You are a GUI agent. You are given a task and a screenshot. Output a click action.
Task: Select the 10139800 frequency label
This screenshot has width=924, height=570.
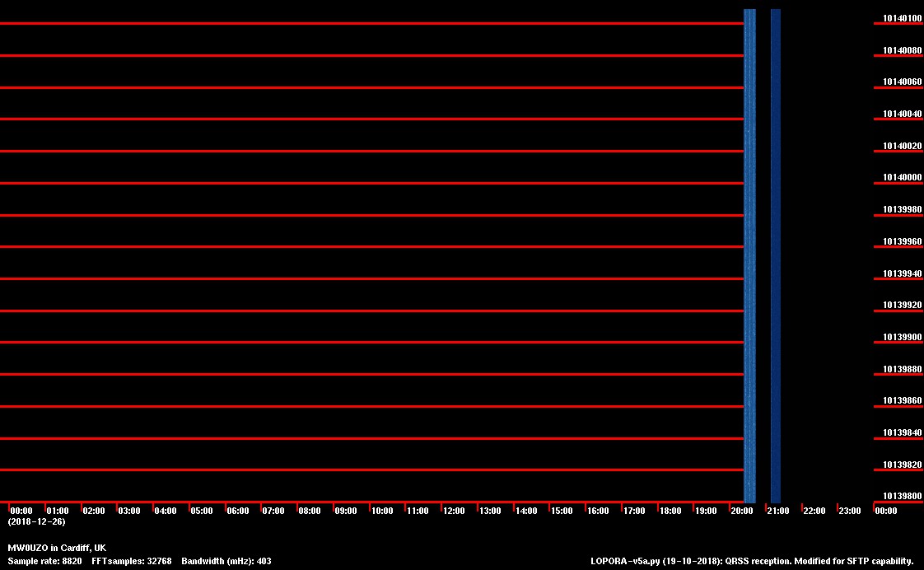[902, 496]
